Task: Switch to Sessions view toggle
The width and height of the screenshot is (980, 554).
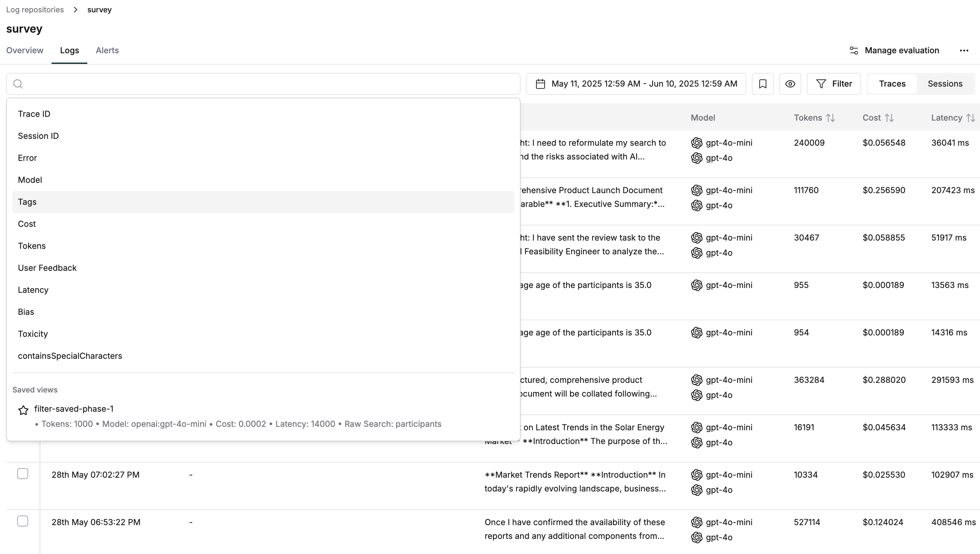Action: pyautogui.click(x=945, y=84)
